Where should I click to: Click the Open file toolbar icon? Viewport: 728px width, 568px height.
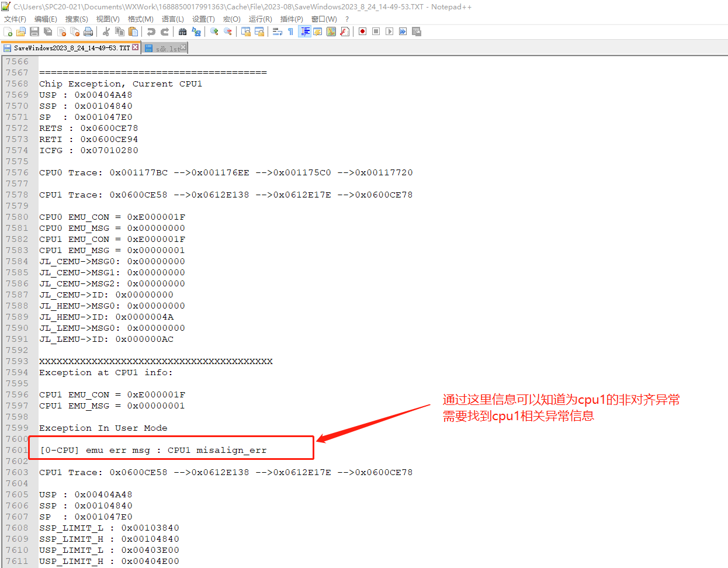(x=21, y=32)
